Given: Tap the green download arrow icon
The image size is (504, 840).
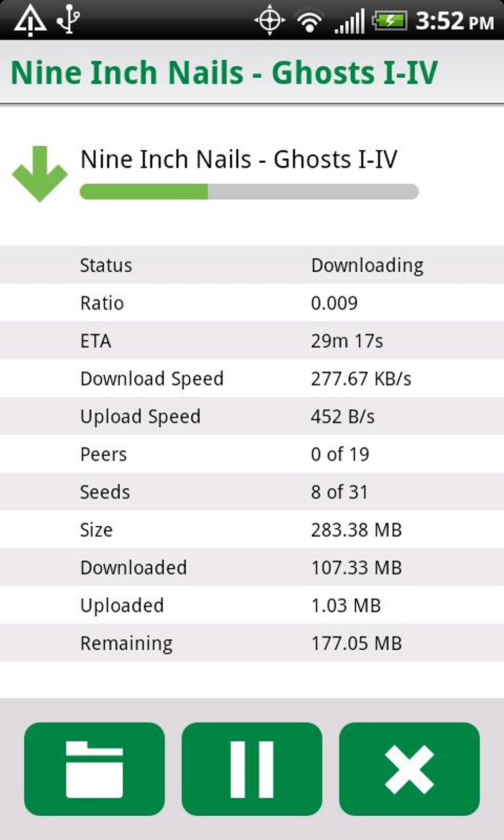Looking at the screenshot, I should 40,173.
